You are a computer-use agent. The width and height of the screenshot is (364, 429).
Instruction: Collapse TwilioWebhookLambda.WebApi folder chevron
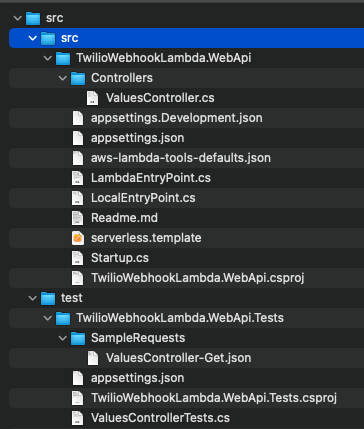(x=48, y=58)
